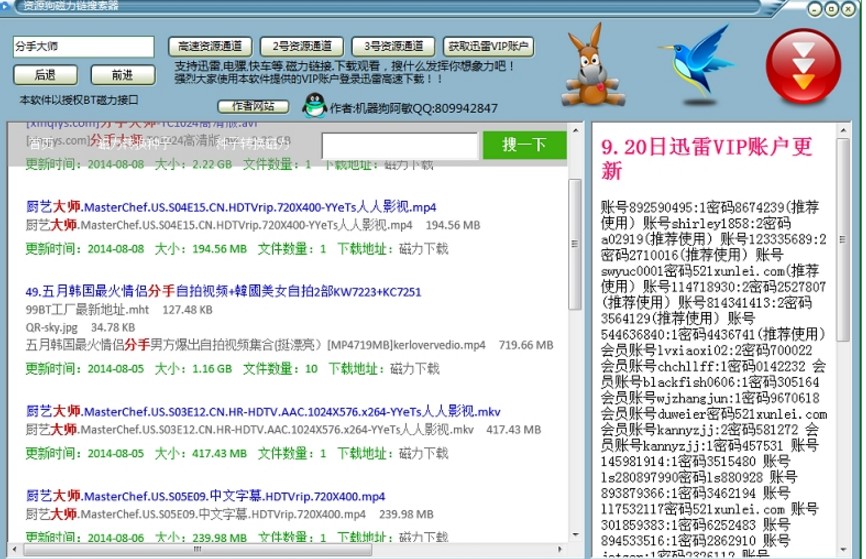Image resolution: width=866 pixels, height=559 pixels.
Task: Open 厨艺大师 S05E09 中文字幕 mp4 result link
Action: coord(205,496)
